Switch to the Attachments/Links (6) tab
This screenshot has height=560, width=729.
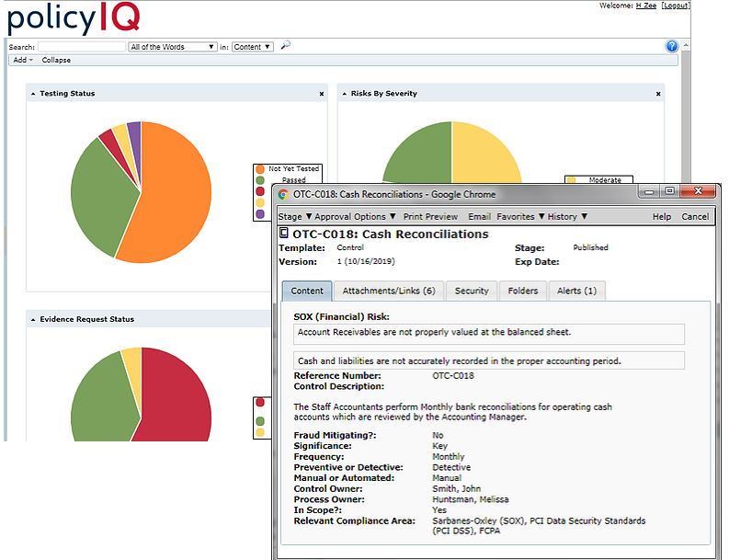[389, 291]
